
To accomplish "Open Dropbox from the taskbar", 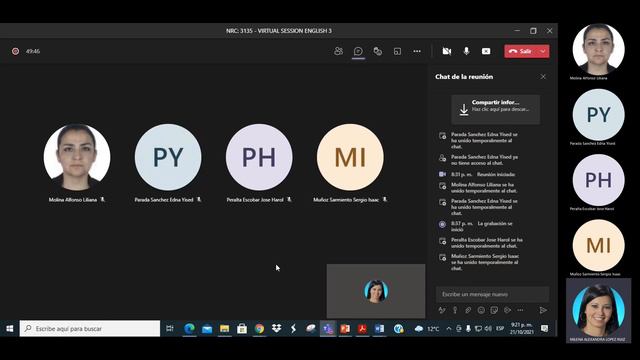I will point(277,329).
